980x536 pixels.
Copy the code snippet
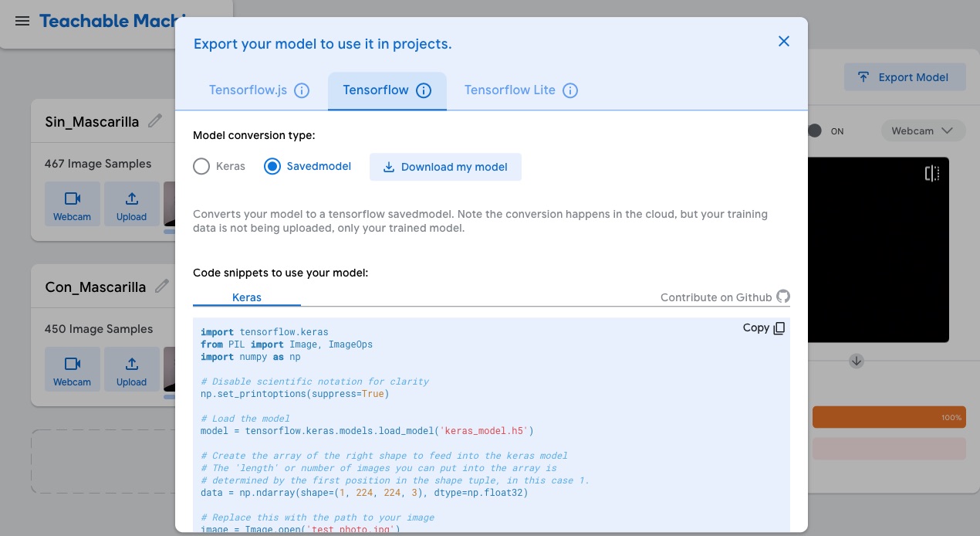tap(764, 327)
